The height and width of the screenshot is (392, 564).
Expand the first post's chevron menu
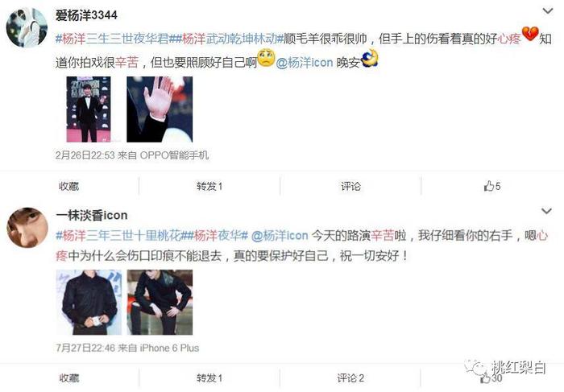(x=547, y=11)
